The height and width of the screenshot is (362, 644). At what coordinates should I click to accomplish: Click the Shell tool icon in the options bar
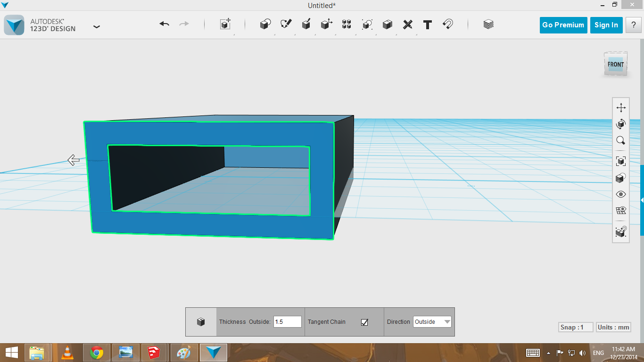tap(201, 322)
